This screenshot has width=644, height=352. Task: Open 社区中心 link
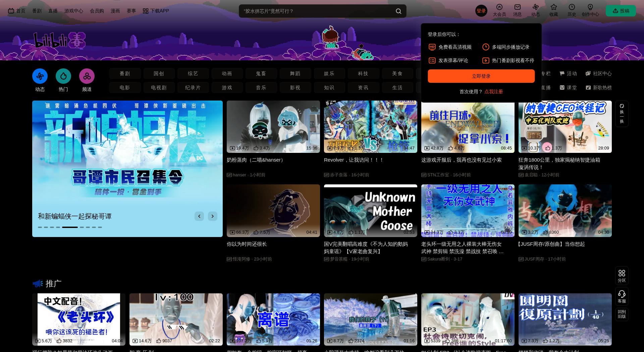(599, 73)
